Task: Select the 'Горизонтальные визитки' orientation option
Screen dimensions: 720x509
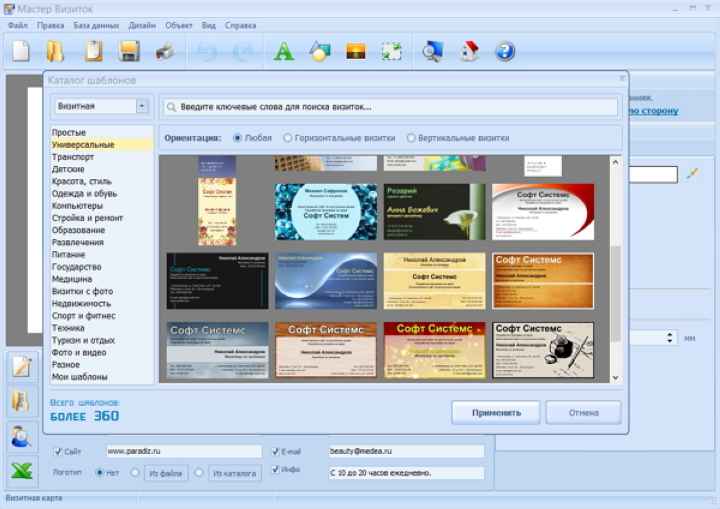Action: 288,138
